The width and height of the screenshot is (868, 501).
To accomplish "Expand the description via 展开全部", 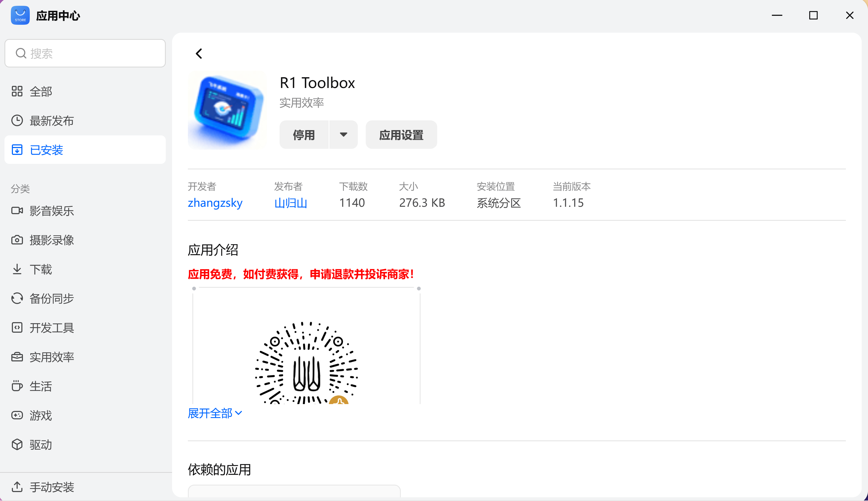I will [x=215, y=413].
